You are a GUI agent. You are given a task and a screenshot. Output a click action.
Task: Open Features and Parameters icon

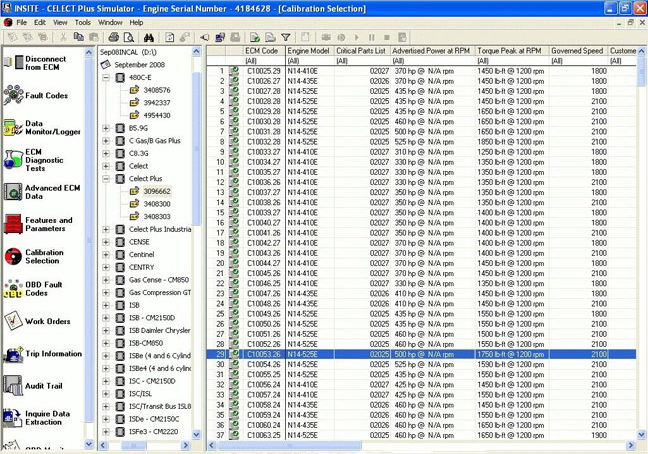point(13,224)
